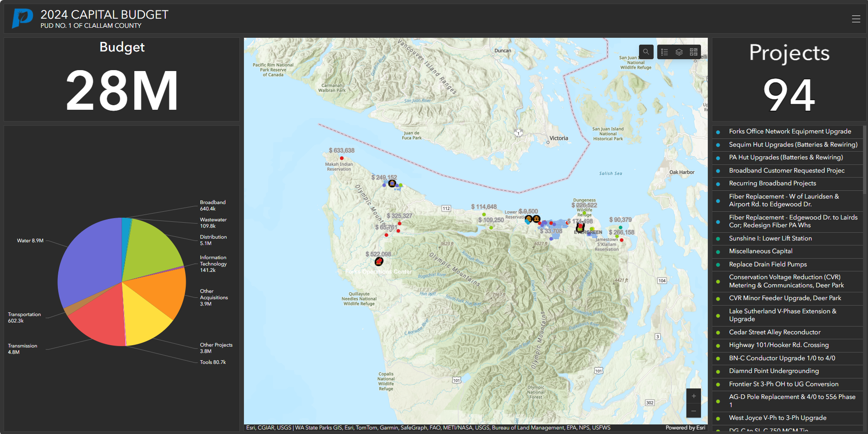868x434 pixels.
Task: Zoom in on the map
Action: [x=693, y=396]
